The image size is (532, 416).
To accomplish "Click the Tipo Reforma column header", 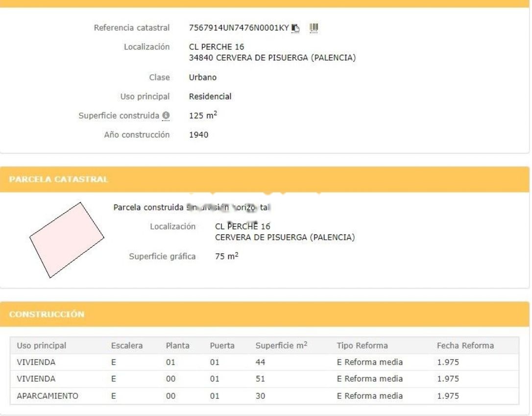I will [362, 346].
